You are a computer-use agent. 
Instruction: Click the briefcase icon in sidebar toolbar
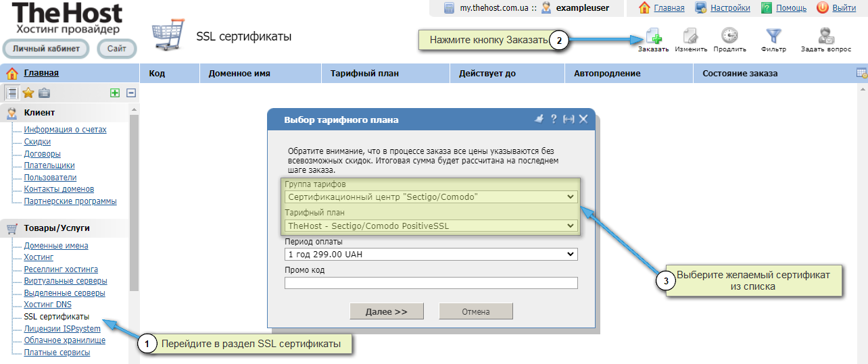(x=44, y=93)
